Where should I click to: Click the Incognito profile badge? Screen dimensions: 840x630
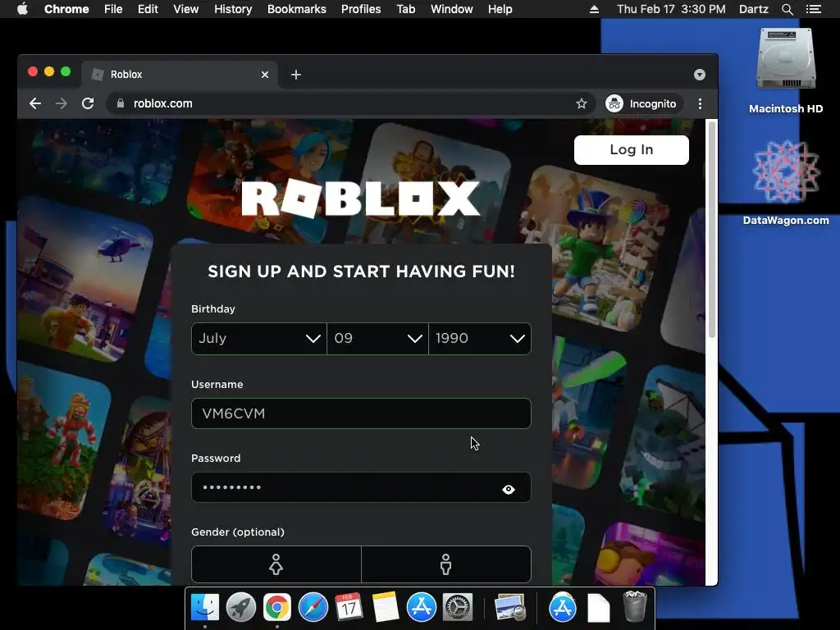643,103
